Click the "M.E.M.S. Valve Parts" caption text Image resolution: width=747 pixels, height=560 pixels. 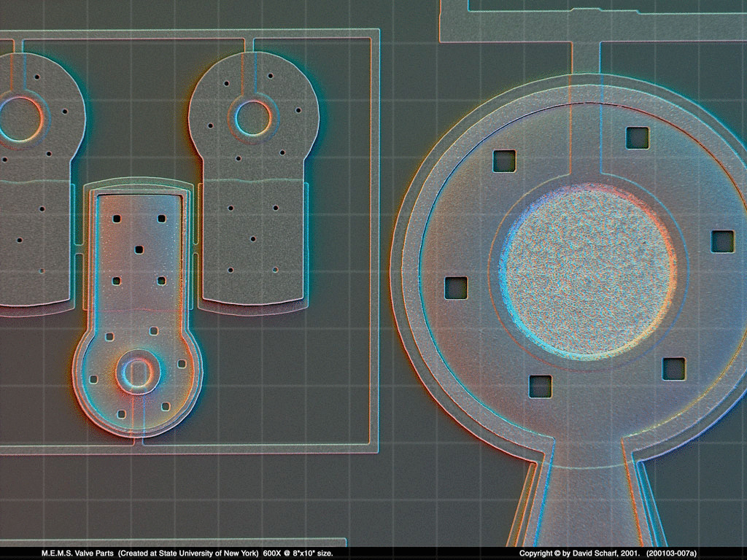tap(77, 553)
